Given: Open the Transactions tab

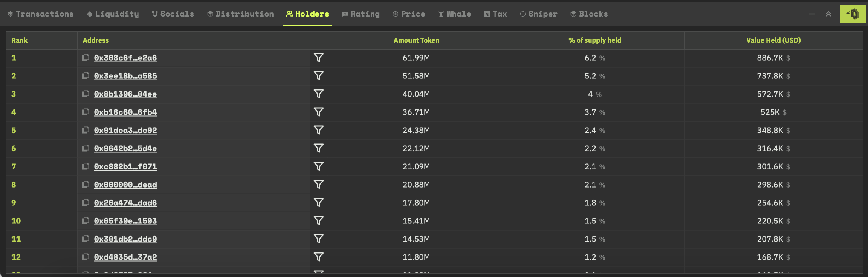Looking at the screenshot, I should [41, 14].
